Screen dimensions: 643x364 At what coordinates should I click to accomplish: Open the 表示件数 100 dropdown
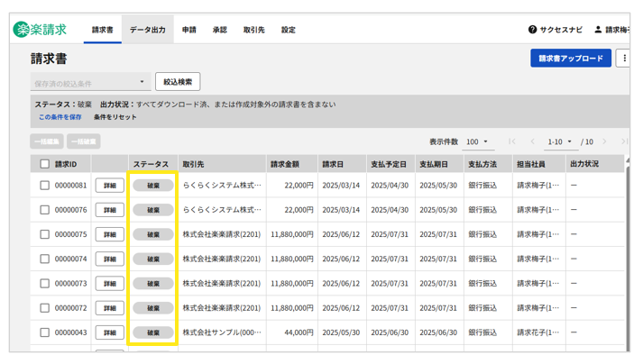(x=477, y=141)
